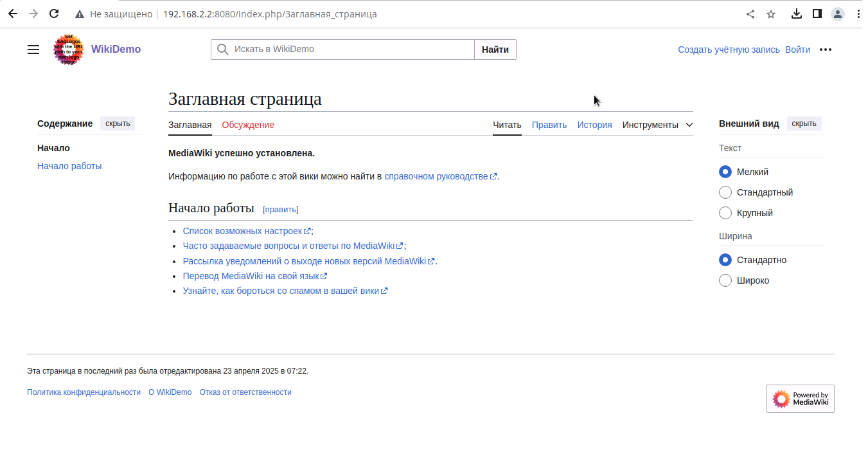Screen dimensions: 868x474
Task: Focus the Искать в WikiDemo search field
Action: coord(350,50)
